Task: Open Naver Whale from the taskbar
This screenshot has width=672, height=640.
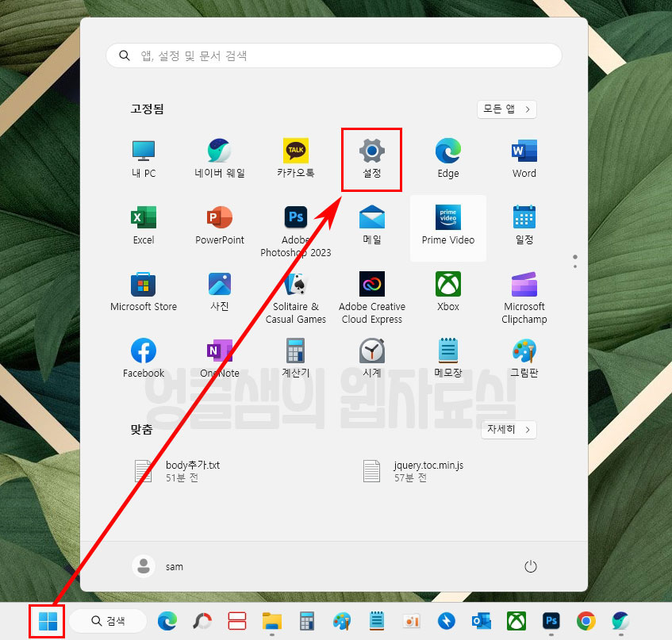Action: tap(621, 621)
